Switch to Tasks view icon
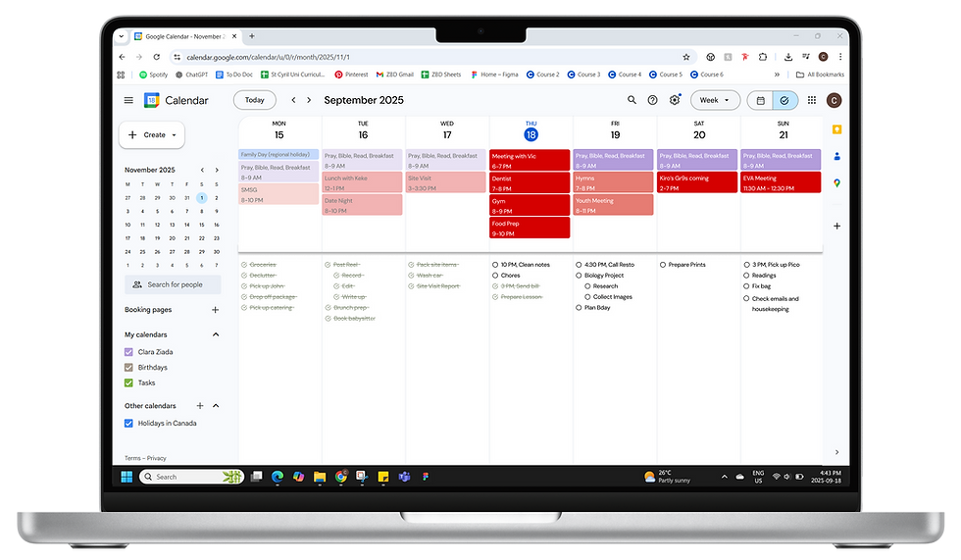Image resolution: width=961 pixels, height=560 pixels. tap(784, 100)
